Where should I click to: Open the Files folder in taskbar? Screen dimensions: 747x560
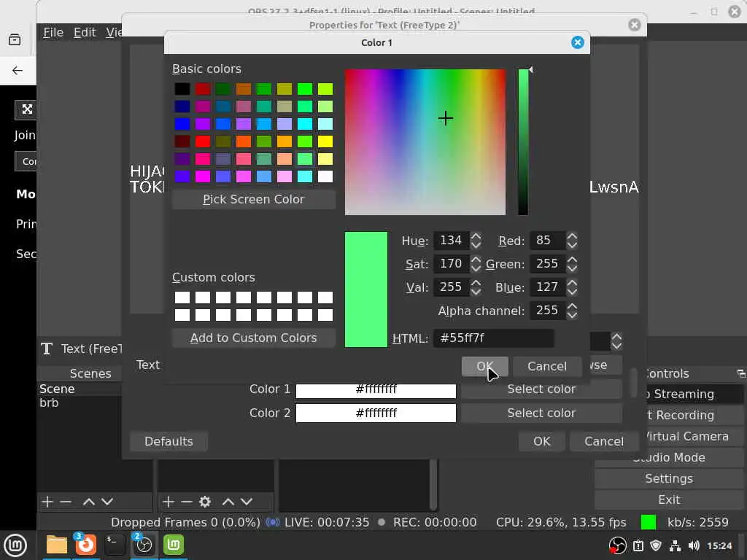[x=57, y=545]
